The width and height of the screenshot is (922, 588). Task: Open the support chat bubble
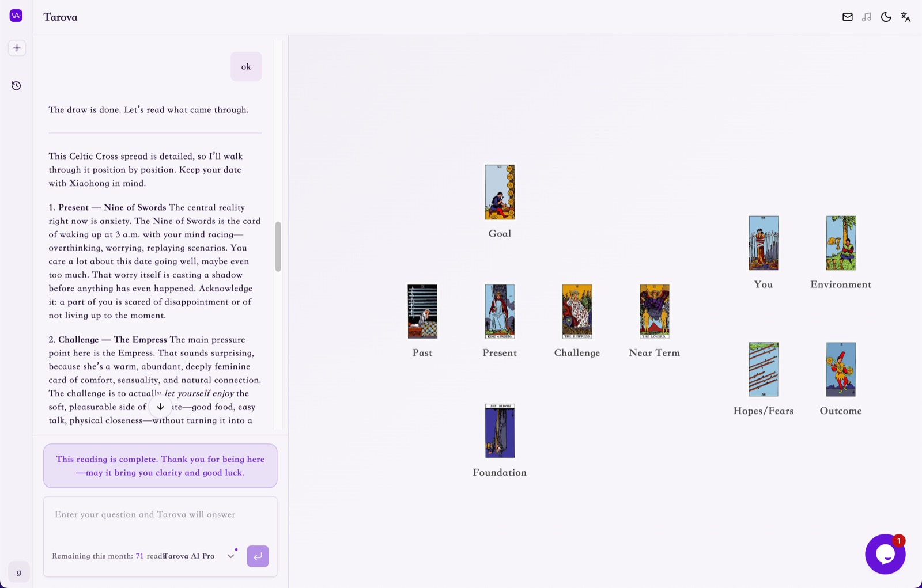tap(885, 554)
